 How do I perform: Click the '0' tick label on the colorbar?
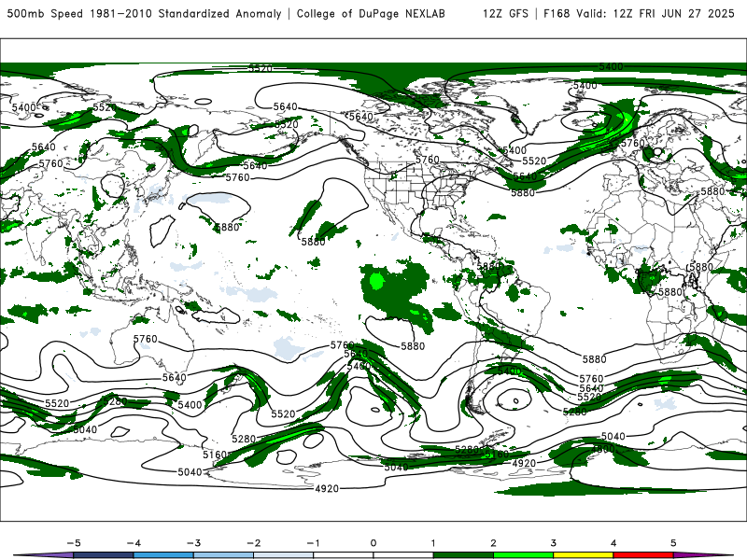point(373,543)
